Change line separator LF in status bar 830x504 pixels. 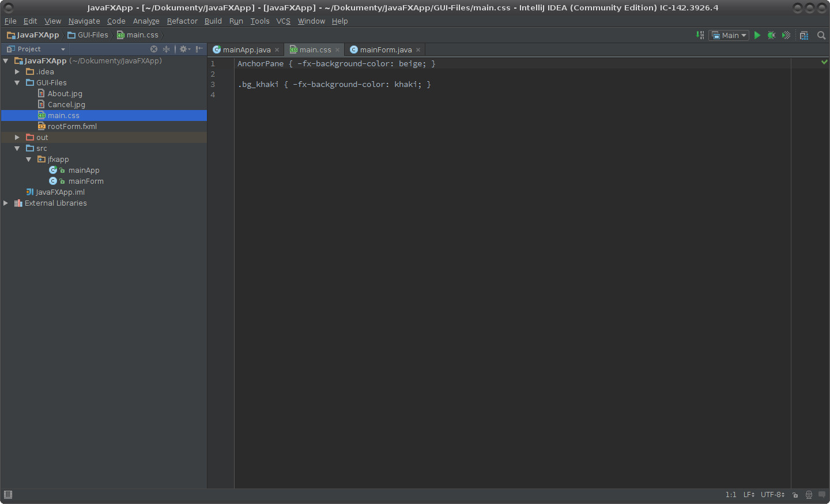click(749, 495)
